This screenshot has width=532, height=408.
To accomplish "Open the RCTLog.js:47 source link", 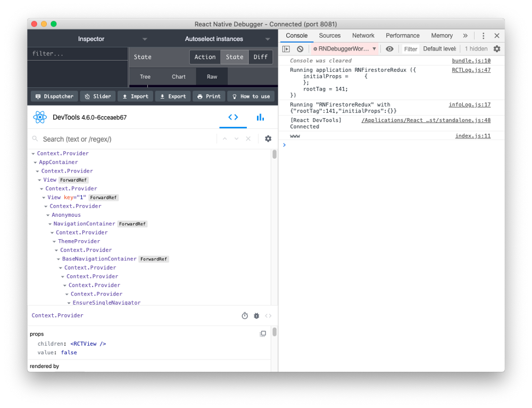I will (x=471, y=69).
